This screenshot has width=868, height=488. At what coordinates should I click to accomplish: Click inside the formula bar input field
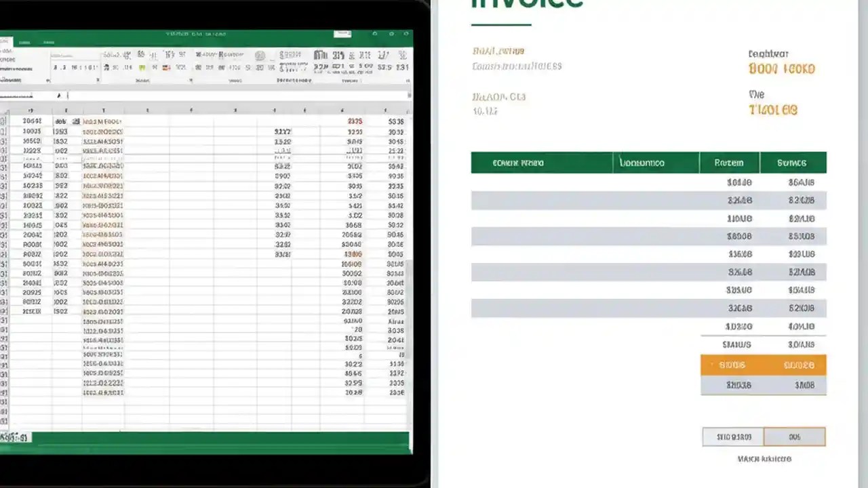click(237, 95)
